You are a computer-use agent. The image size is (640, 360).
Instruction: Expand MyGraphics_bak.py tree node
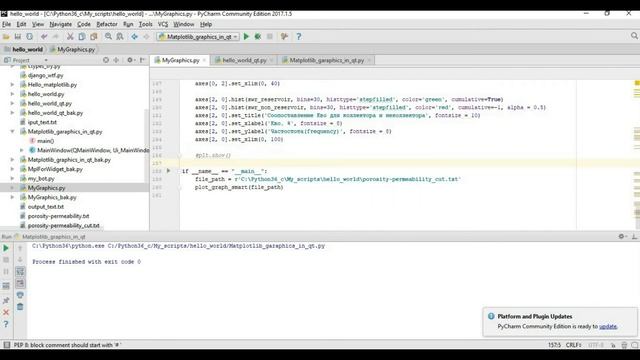point(12,197)
